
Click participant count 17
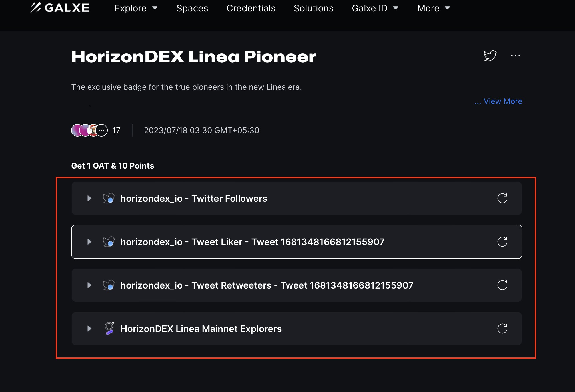[116, 130]
